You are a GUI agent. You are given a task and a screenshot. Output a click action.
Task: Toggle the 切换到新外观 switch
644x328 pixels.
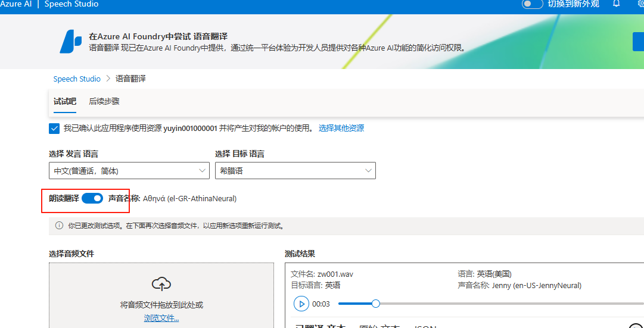532,4
